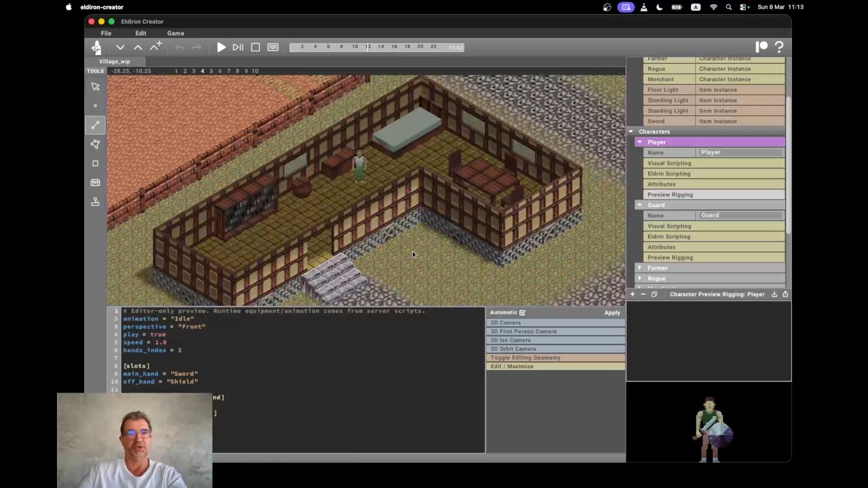Select grid number 4 in tools bar
This screenshot has width=868, height=488.
202,70
